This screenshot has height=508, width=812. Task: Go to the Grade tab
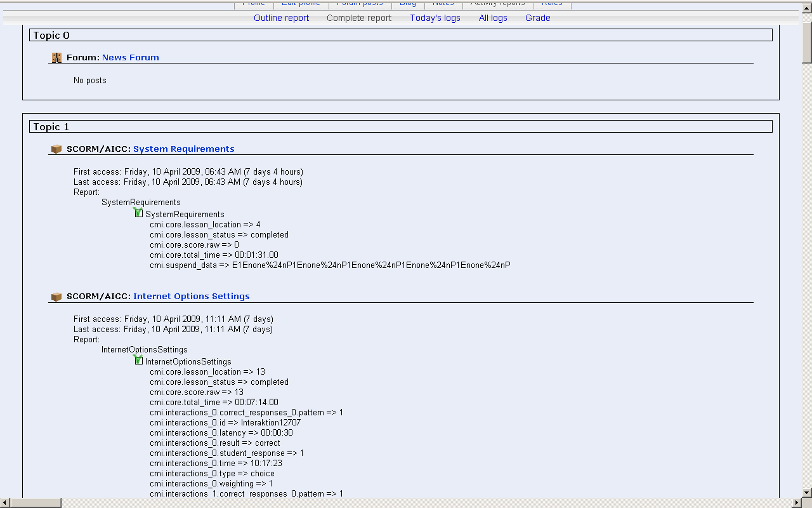pyautogui.click(x=538, y=18)
